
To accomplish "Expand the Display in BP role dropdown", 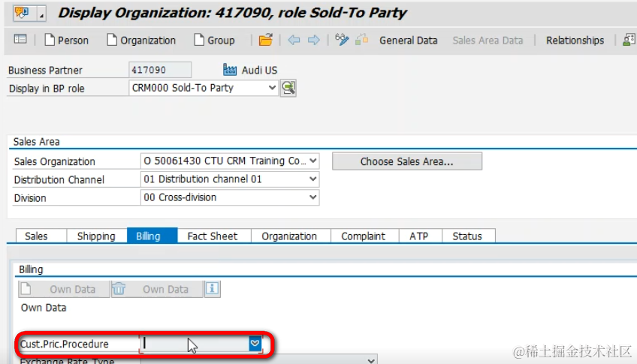I will click(272, 88).
